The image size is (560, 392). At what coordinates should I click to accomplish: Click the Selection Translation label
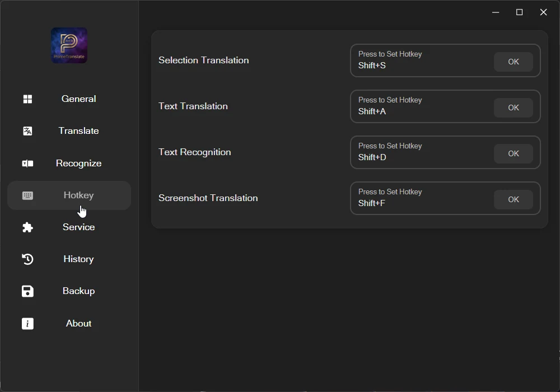click(204, 60)
